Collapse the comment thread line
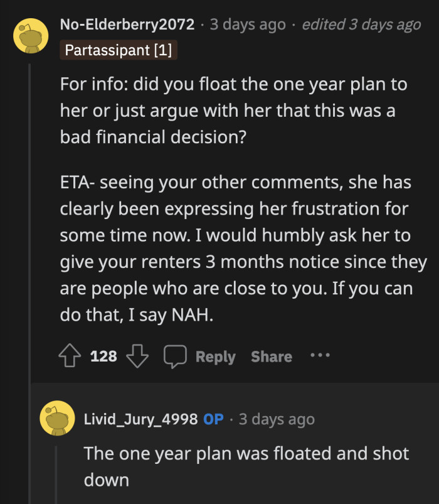The image size is (439, 504). point(30,220)
